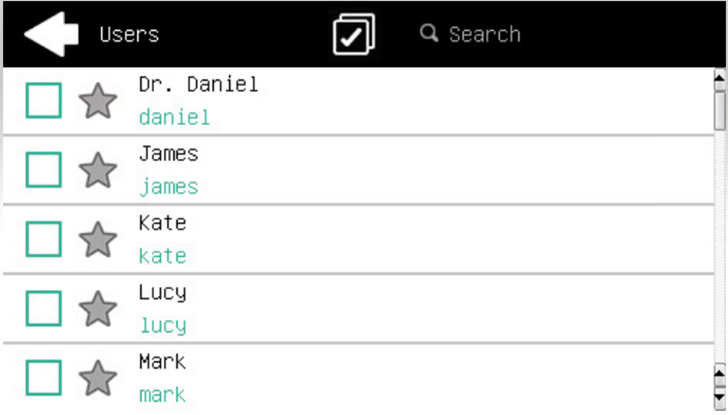Click the Users title label

coord(129,35)
